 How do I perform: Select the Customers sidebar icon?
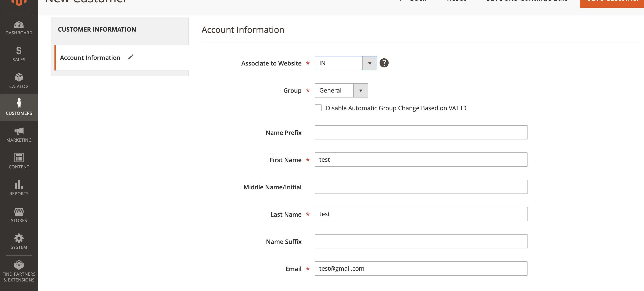[x=19, y=107]
